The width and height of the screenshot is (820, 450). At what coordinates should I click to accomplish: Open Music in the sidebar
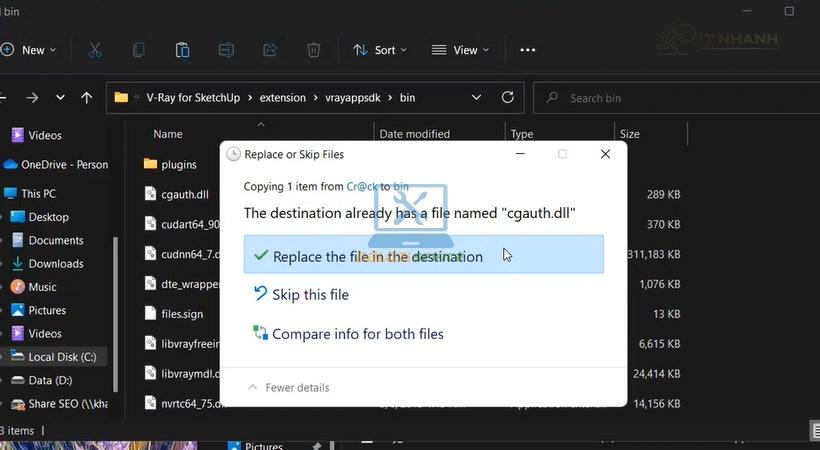[34, 287]
